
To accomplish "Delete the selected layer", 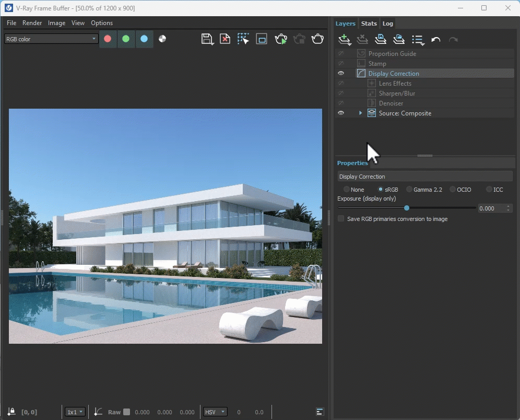I will [362, 40].
